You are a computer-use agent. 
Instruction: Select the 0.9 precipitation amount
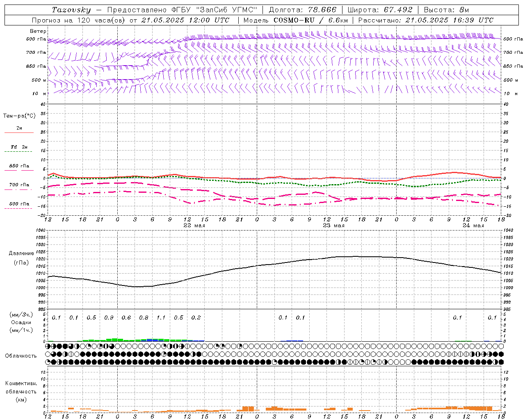tap(109, 318)
